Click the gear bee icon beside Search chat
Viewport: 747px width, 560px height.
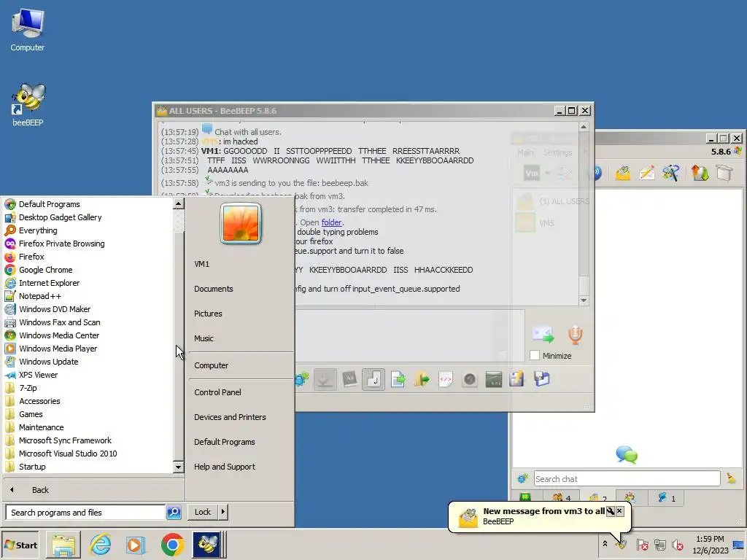(x=522, y=478)
